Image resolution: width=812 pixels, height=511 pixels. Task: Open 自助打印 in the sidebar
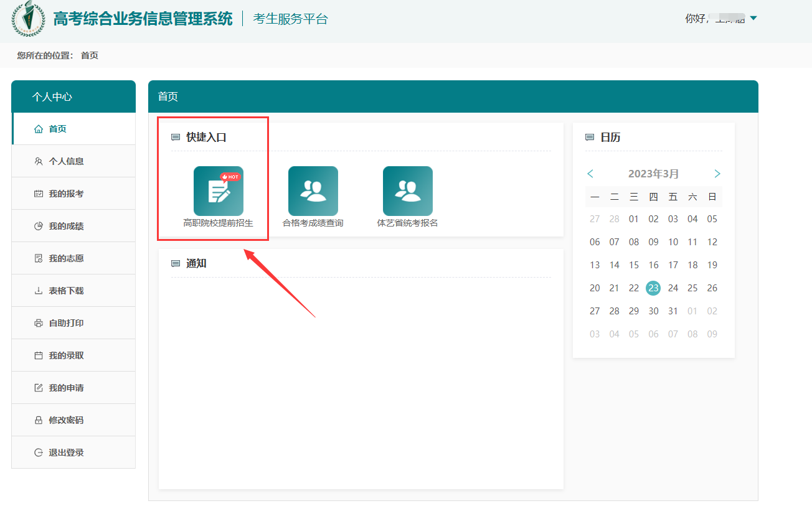[x=73, y=323]
